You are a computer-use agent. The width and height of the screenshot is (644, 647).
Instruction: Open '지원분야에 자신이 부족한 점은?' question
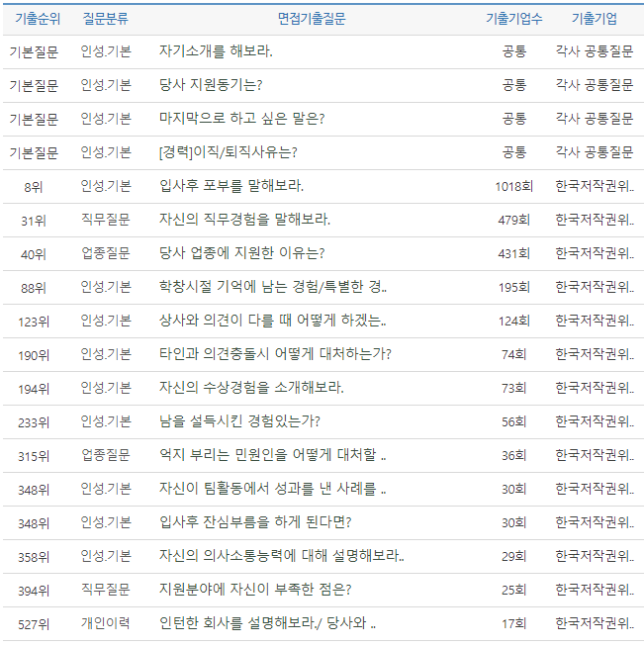pos(255,590)
